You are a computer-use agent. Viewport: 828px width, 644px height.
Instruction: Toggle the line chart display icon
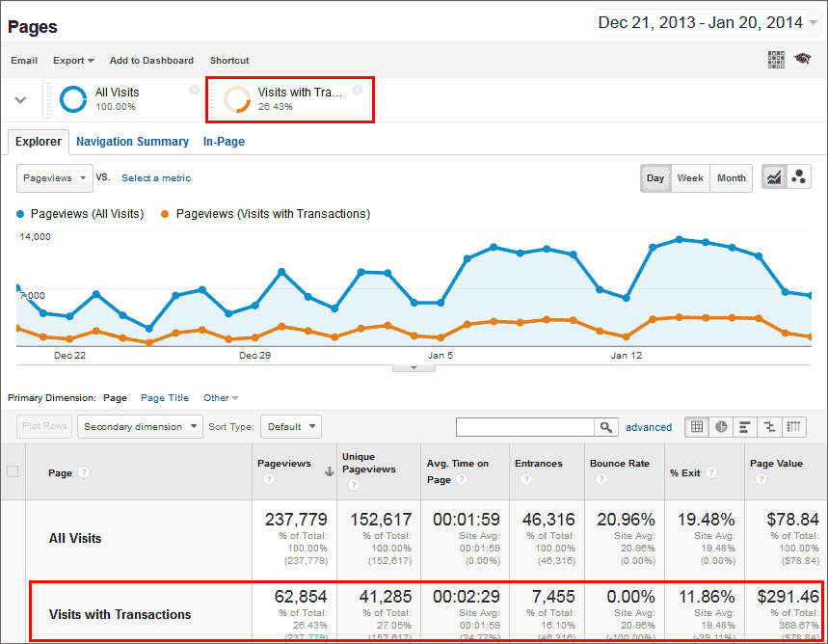click(775, 177)
